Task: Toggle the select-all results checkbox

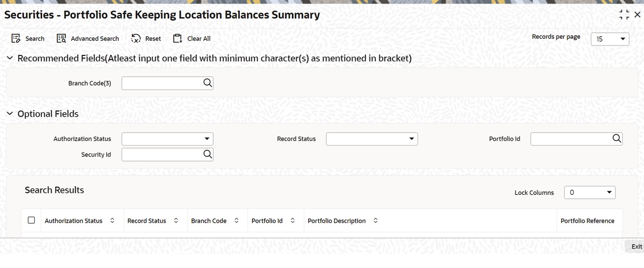Action: 31,220
